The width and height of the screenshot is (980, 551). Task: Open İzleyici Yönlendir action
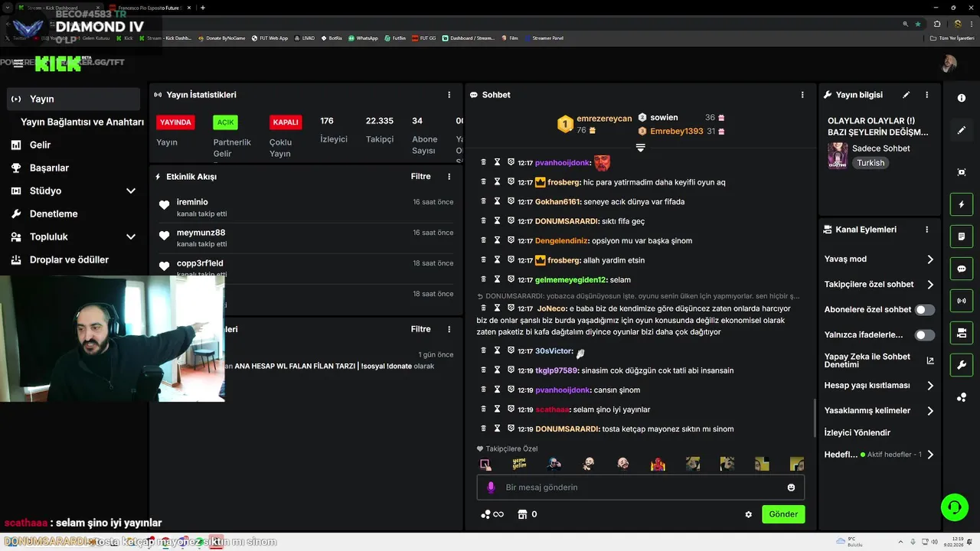click(x=857, y=432)
